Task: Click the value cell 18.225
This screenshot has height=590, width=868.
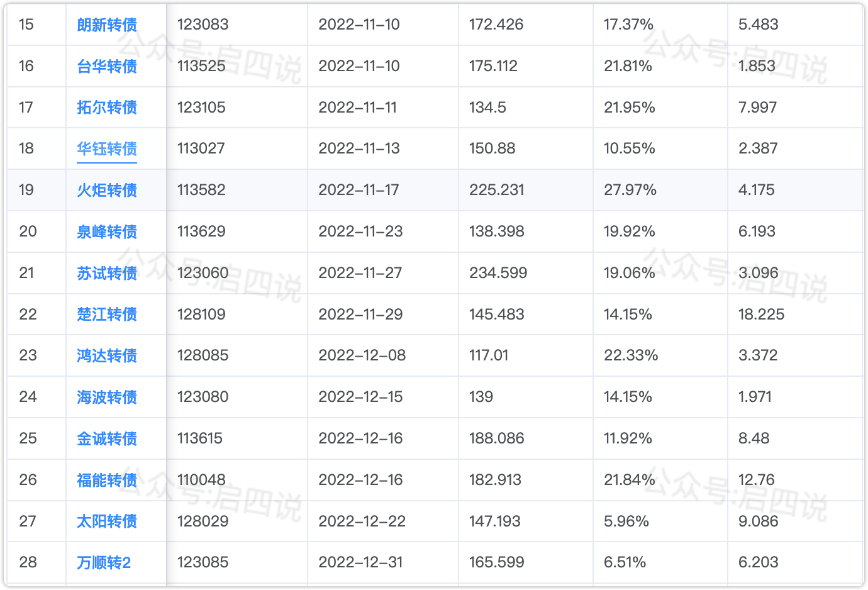Action: [x=761, y=314]
